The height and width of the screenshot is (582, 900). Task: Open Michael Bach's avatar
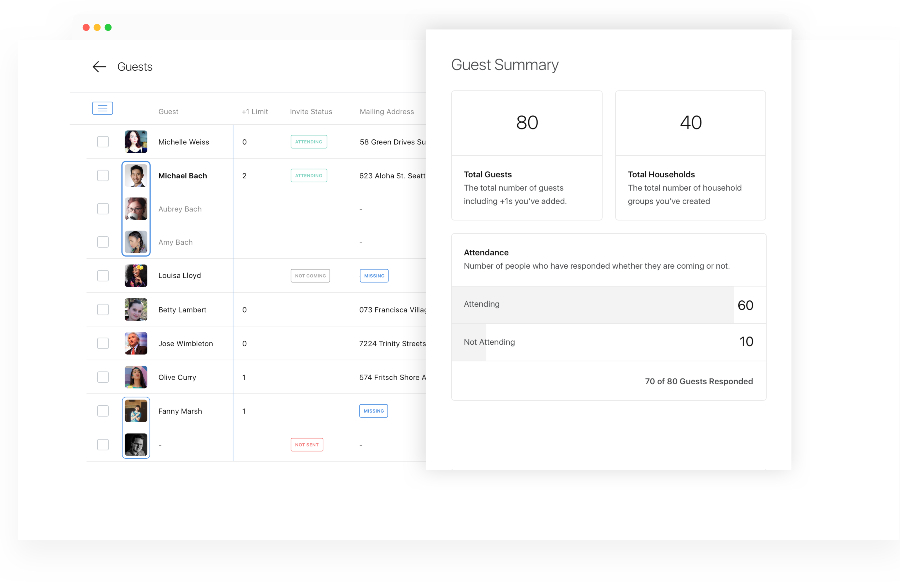coord(136,176)
